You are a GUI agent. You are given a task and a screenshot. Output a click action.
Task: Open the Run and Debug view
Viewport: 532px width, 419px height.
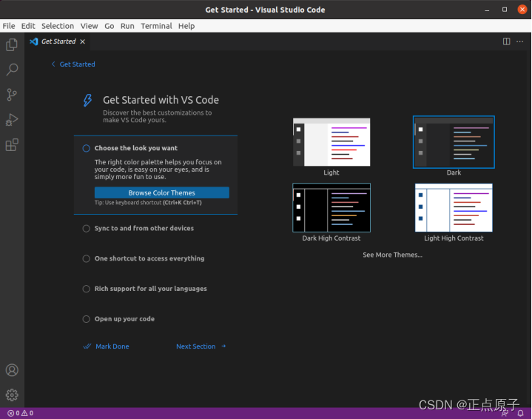12,120
